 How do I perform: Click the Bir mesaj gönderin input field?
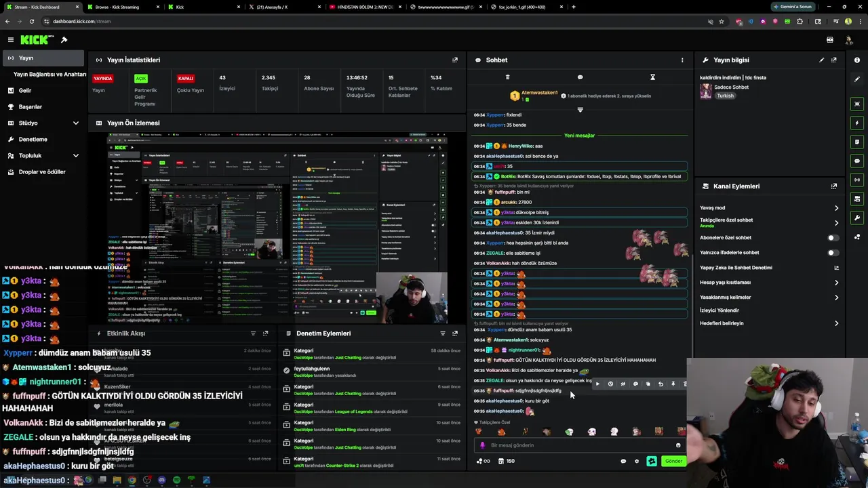tap(580, 445)
